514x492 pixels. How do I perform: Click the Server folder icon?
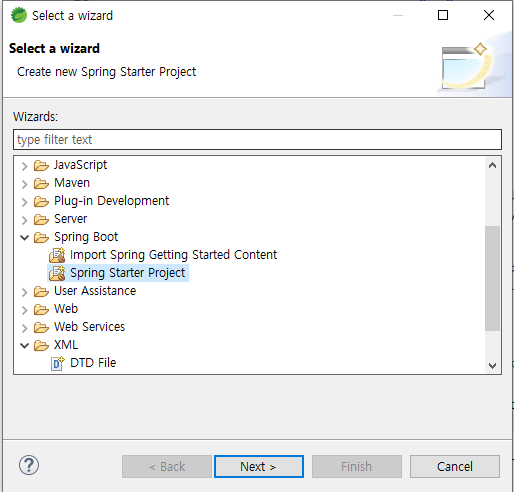[41, 219]
